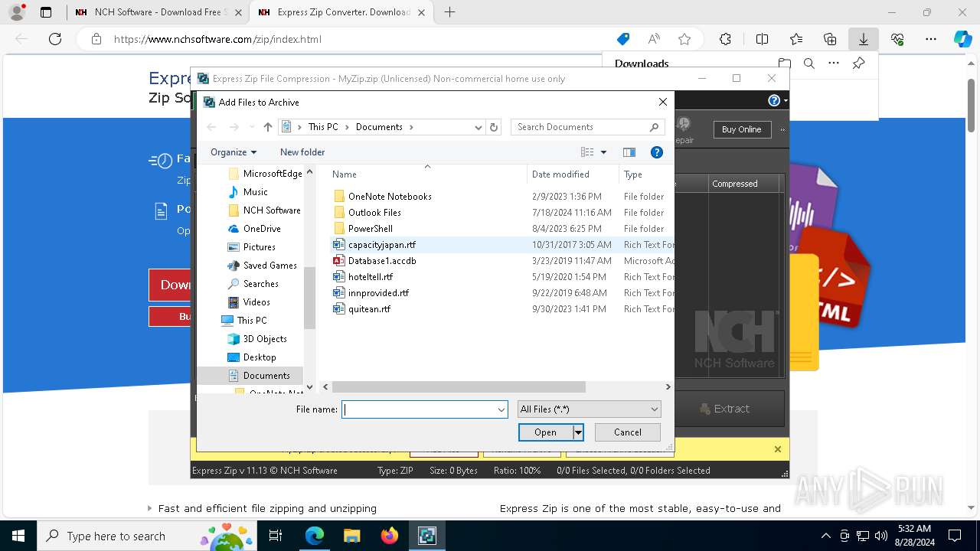Refresh the Documents folder listing

point(494,127)
